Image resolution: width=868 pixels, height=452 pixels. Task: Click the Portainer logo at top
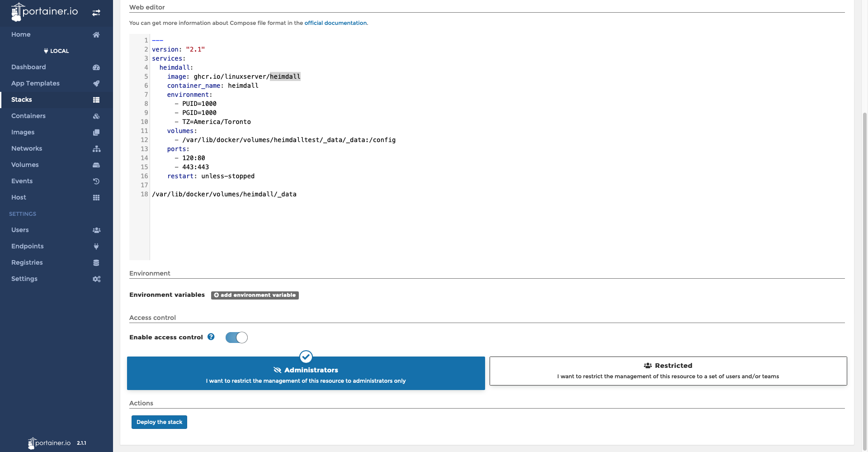pyautogui.click(x=44, y=12)
